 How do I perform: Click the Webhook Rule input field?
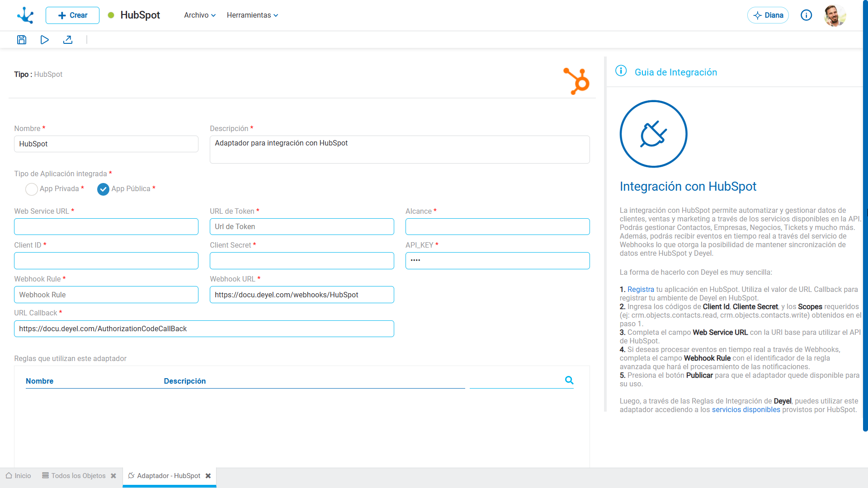(x=106, y=295)
